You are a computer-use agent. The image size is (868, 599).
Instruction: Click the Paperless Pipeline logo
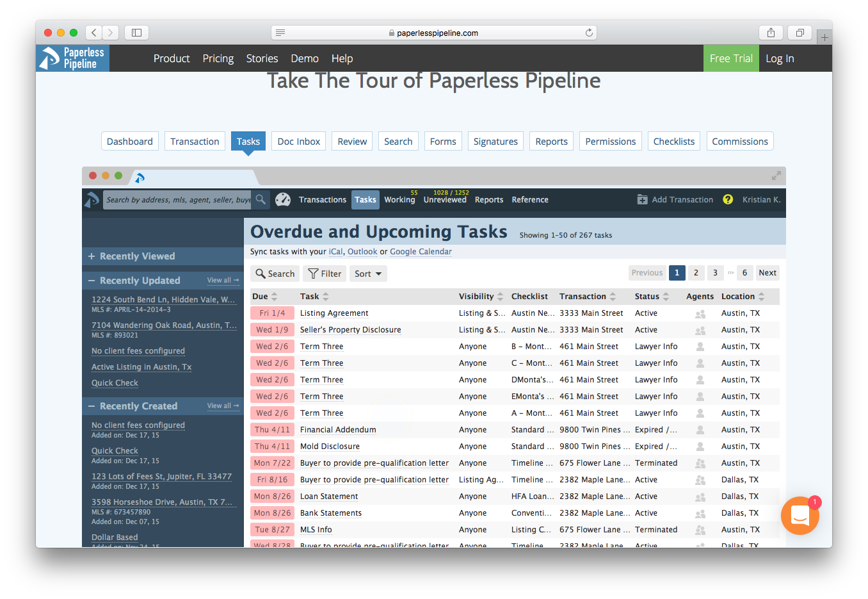click(72, 58)
